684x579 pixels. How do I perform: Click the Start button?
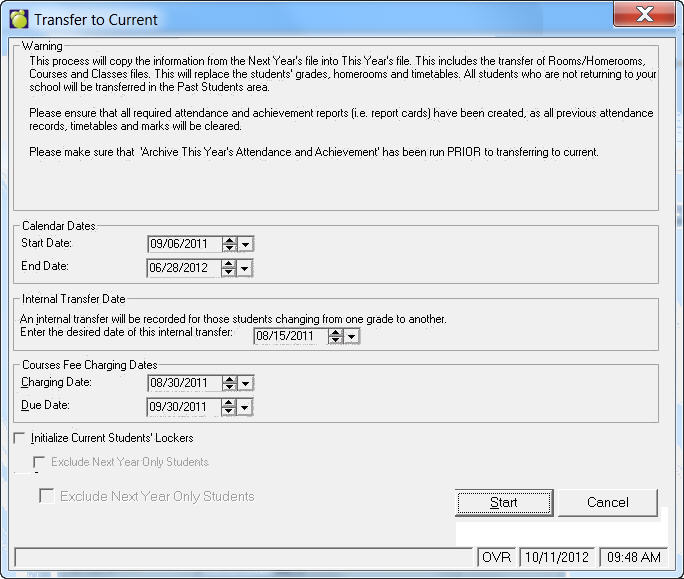[503, 502]
